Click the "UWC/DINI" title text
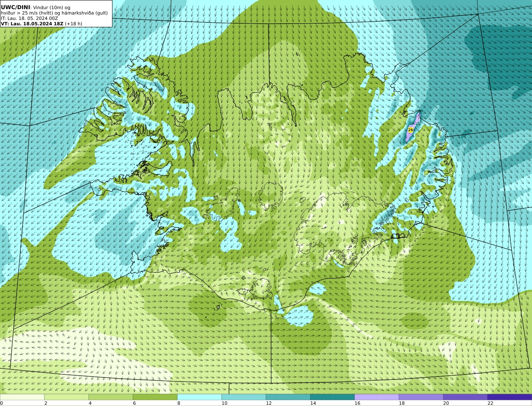Screen dimensions: 532x406 pos(15,7)
